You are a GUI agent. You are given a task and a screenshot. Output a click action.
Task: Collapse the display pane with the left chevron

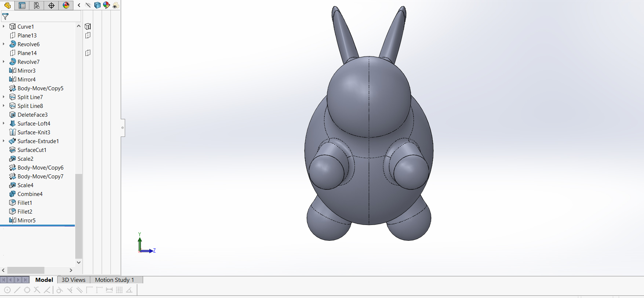tap(79, 5)
